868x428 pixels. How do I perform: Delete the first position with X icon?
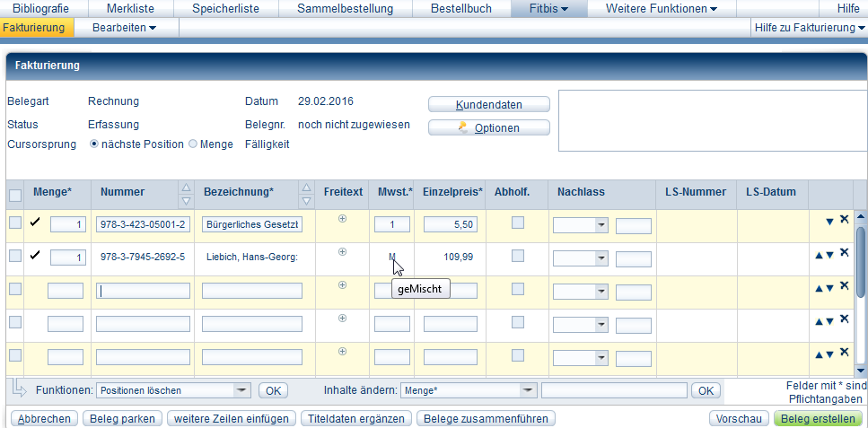[845, 220]
